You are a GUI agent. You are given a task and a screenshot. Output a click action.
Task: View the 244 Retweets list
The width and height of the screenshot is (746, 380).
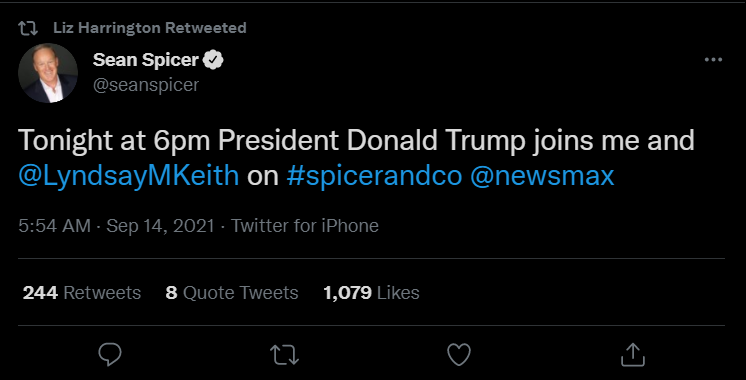pos(82,292)
